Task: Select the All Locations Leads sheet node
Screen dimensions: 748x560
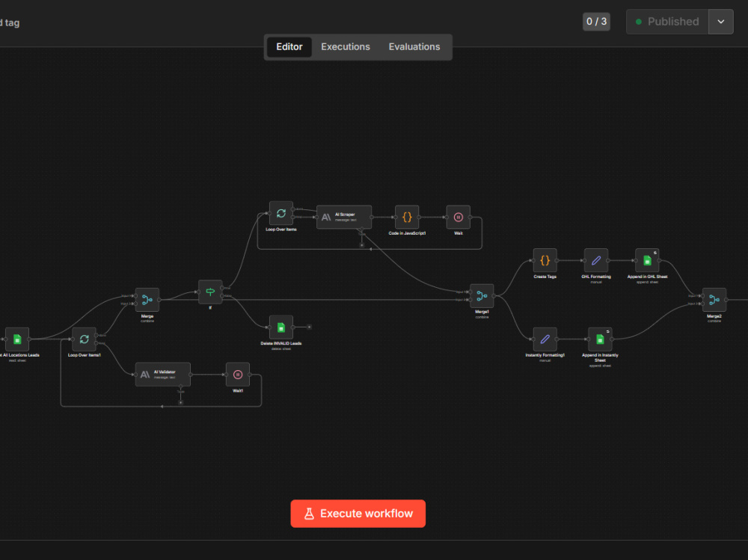Action: [x=17, y=339]
